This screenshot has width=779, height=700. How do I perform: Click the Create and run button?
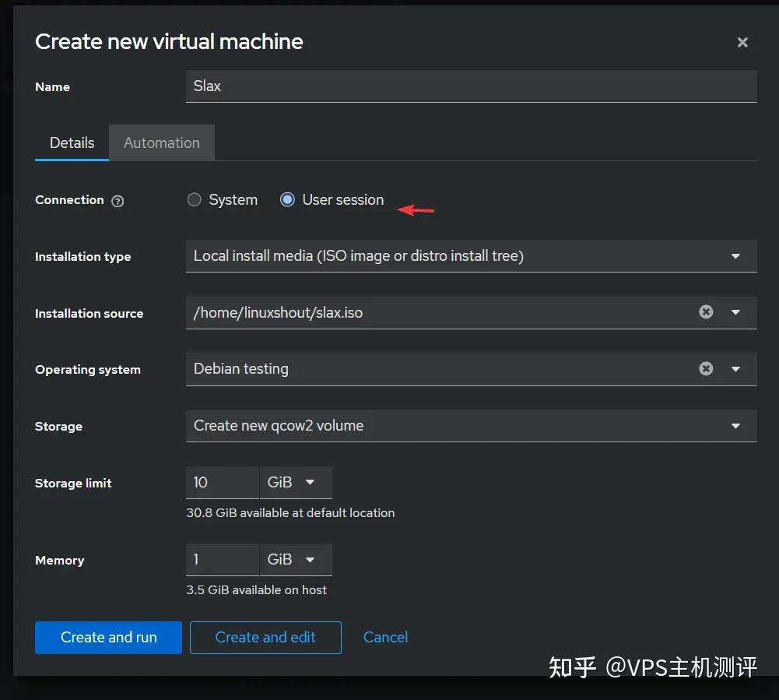coord(107,637)
